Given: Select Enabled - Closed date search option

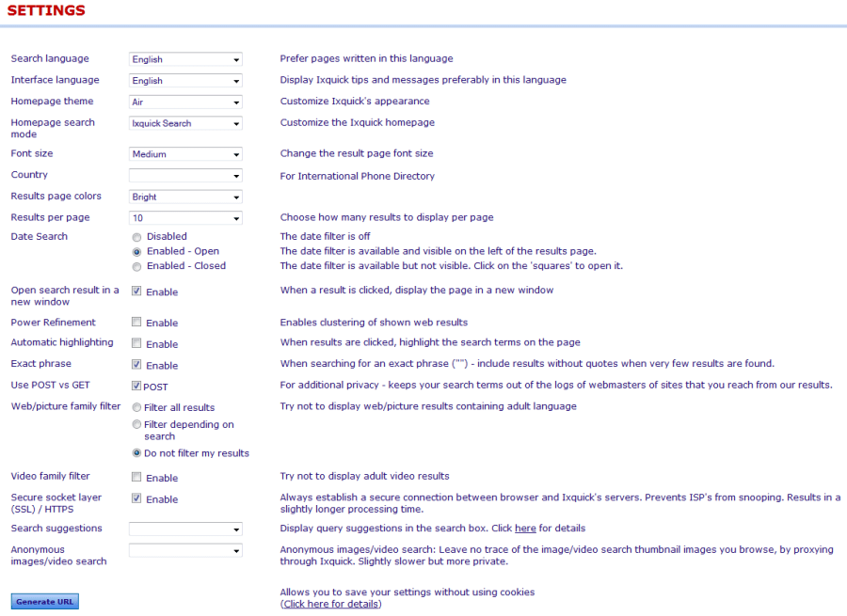Looking at the screenshot, I should [x=136, y=267].
